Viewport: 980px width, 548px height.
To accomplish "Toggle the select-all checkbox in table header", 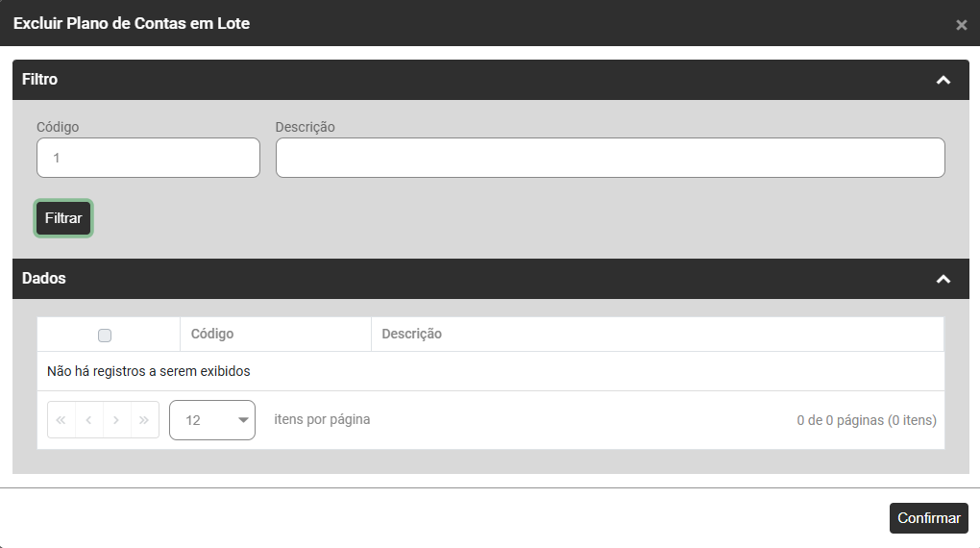I will (105, 335).
